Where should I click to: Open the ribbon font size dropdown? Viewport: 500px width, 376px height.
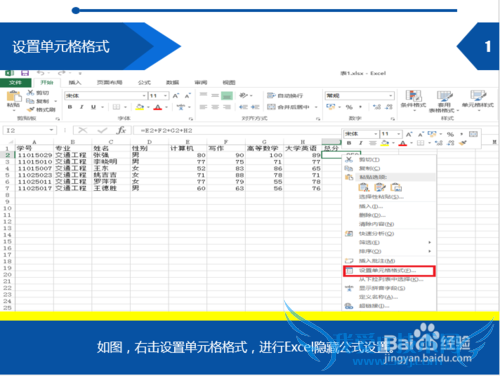click(x=165, y=96)
